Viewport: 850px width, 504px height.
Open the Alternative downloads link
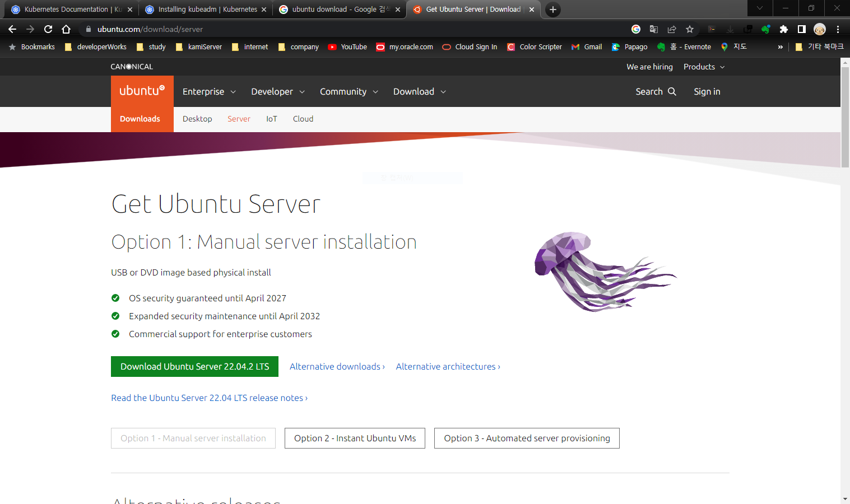[337, 366]
